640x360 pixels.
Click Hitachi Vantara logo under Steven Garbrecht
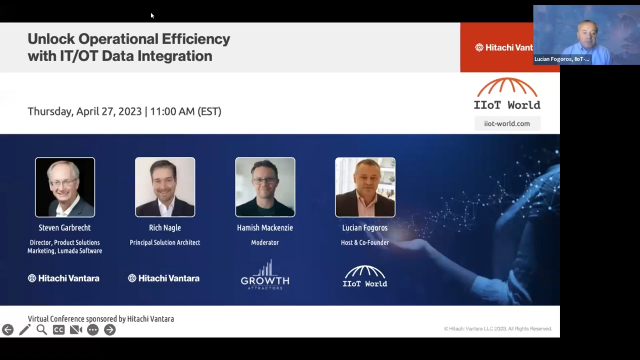pos(64,278)
